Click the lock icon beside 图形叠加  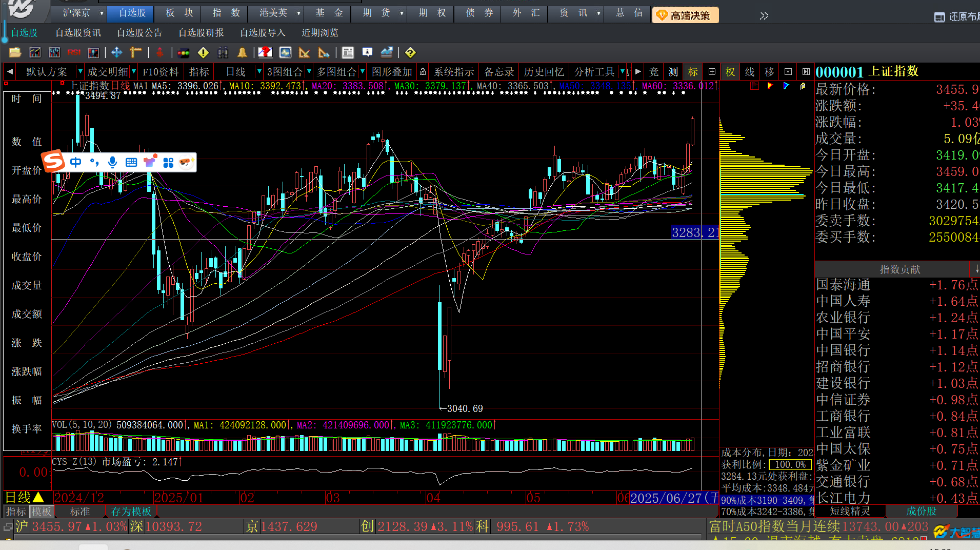[x=423, y=72]
